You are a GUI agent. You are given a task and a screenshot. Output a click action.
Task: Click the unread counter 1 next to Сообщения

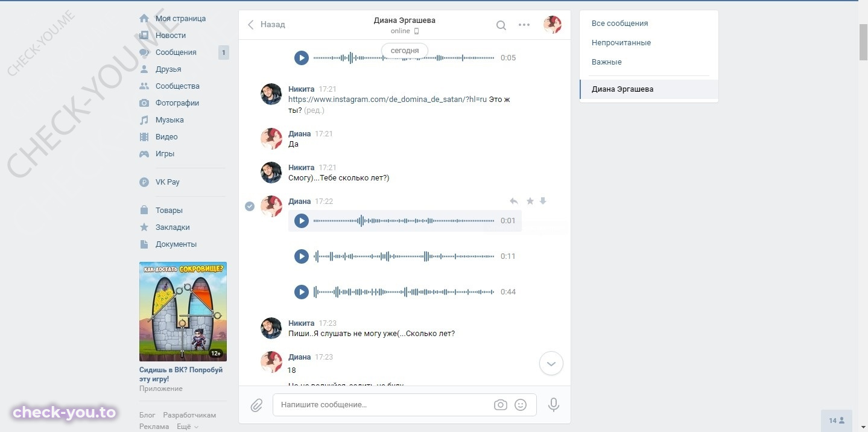[x=223, y=53]
